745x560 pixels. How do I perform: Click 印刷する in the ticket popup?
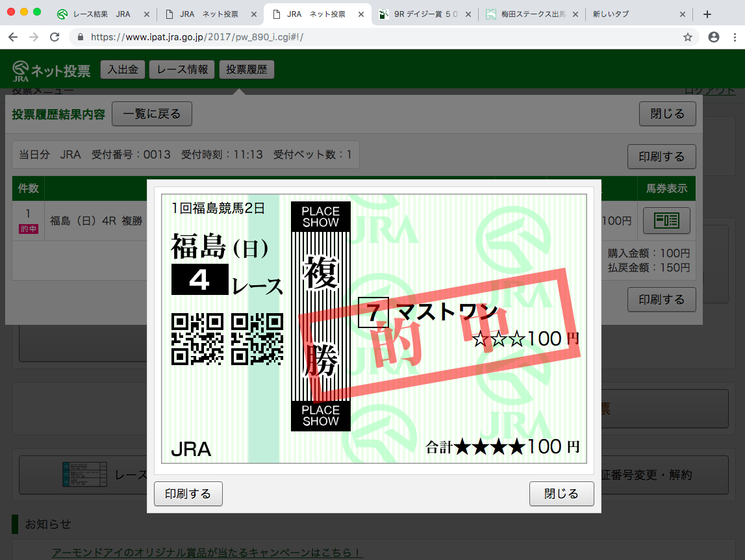pos(188,494)
